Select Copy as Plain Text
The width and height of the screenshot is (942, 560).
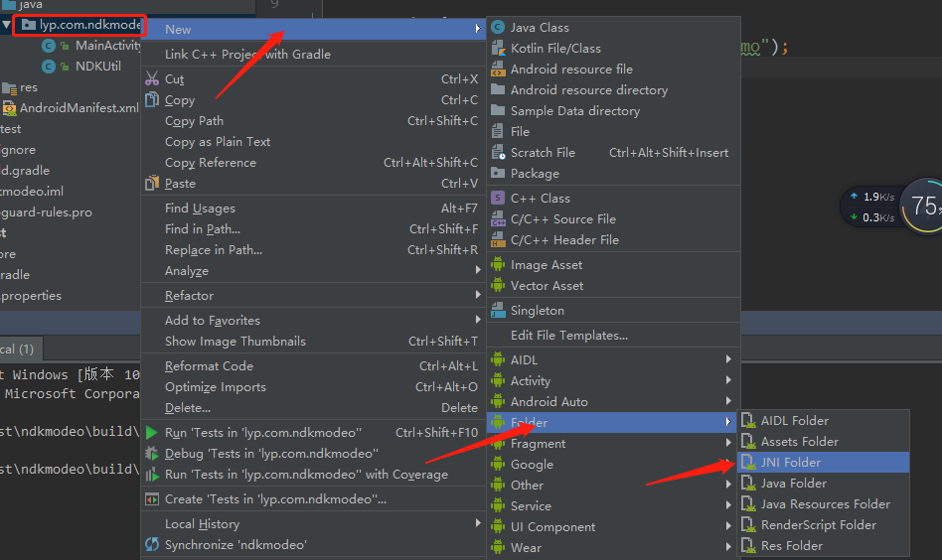(313, 142)
